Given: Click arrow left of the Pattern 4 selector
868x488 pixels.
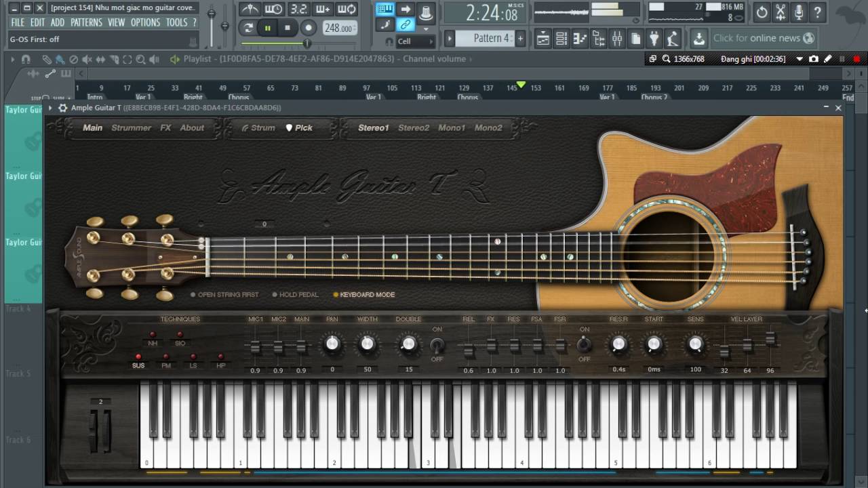Looking at the screenshot, I should (x=450, y=39).
